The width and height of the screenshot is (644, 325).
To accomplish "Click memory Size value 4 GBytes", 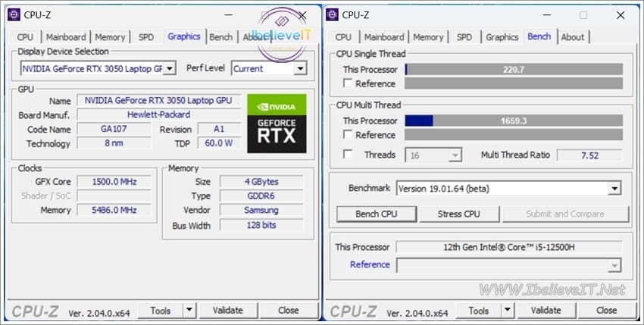I will [x=261, y=182].
